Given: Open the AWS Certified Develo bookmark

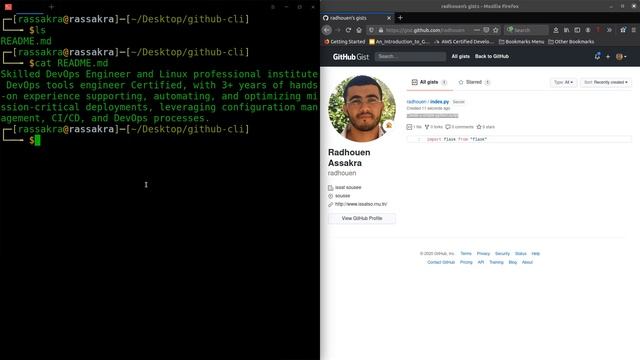Looking at the screenshot, I should pyautogui.click(x=464, y=42).
